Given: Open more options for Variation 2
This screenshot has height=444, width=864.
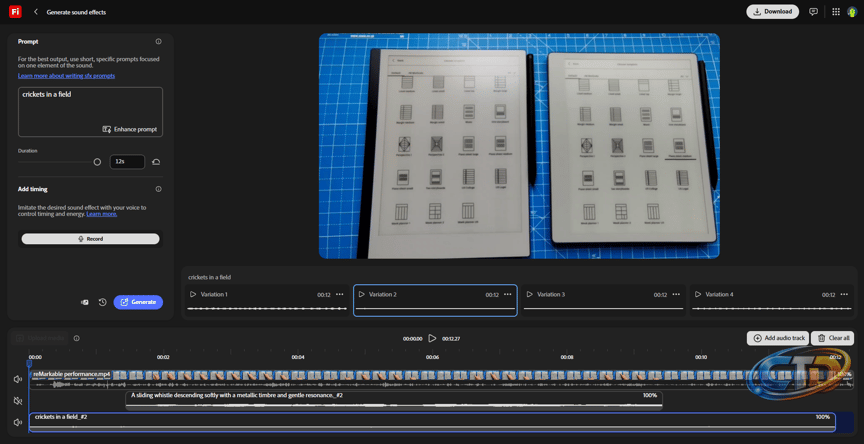Looking at the screenshot, I should pyautogui.click(x=507, y=294).
